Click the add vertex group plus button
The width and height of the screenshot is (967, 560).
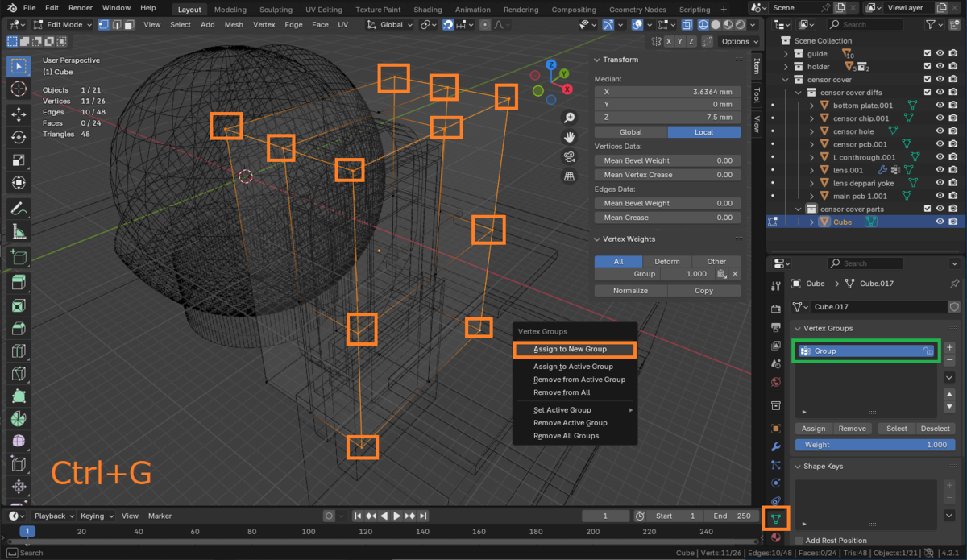click(x=949, y=347)
